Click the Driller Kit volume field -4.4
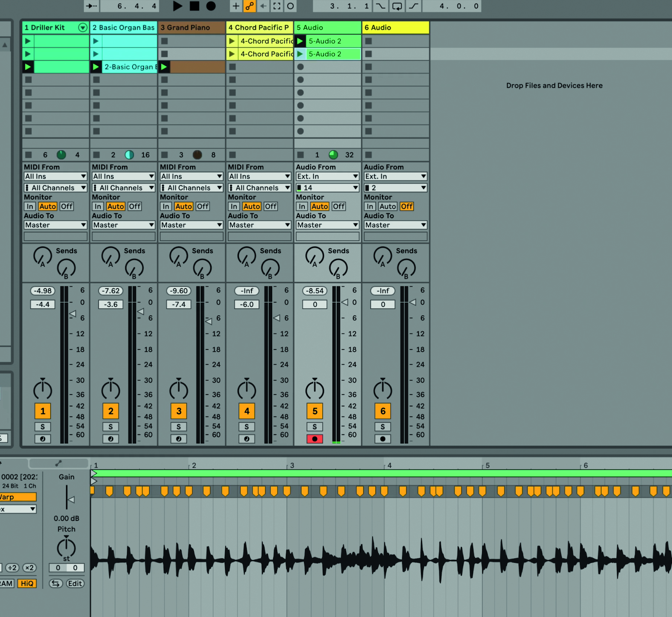The height and width of the screenshot is (617, 672). [43, 305]
